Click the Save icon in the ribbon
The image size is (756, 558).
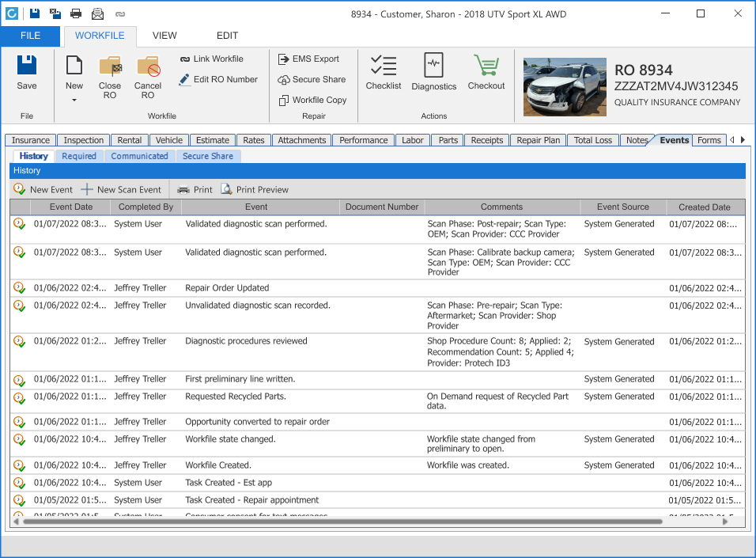tap(27, 65)
